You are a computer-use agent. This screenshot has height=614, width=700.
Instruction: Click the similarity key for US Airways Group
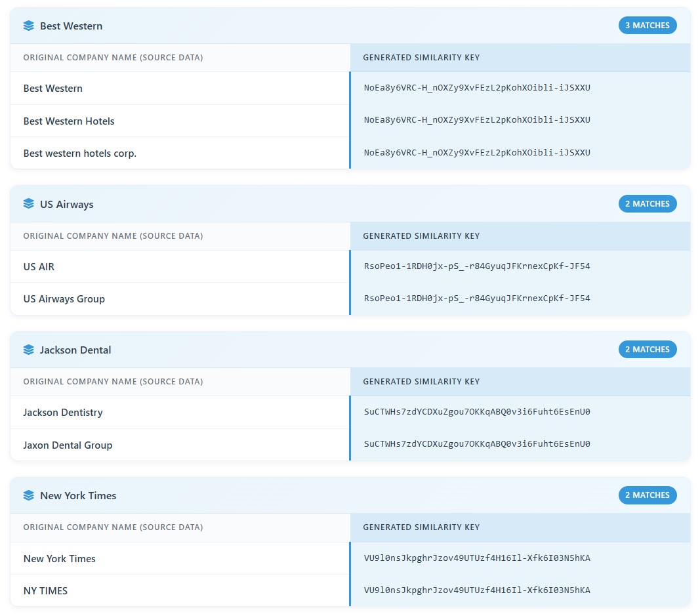477,298
